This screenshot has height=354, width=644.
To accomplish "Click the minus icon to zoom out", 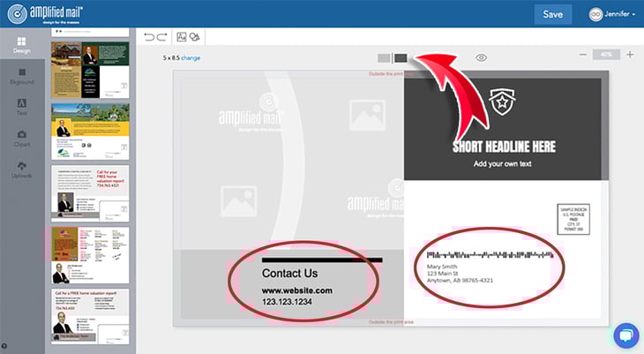I will tap(583, 55).
